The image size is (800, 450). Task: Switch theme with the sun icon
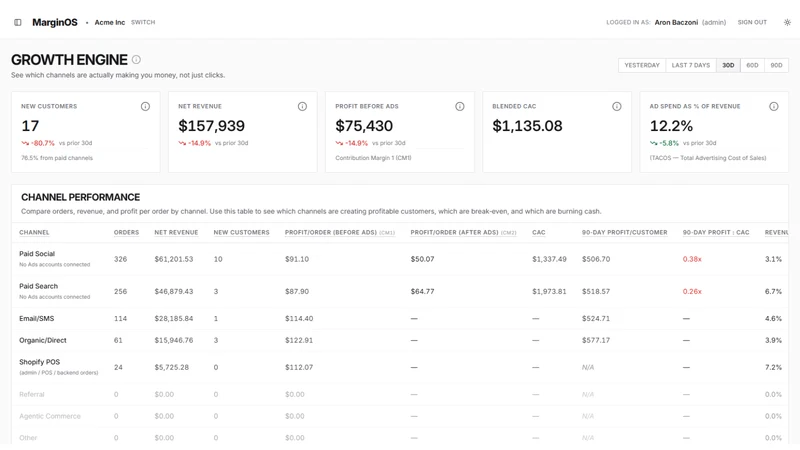[787, 22]
